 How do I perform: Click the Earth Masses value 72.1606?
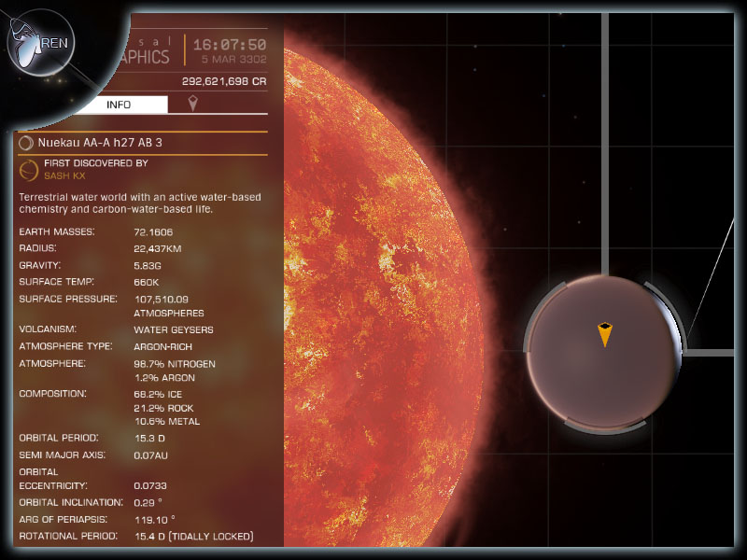click(x=153, y=232)
